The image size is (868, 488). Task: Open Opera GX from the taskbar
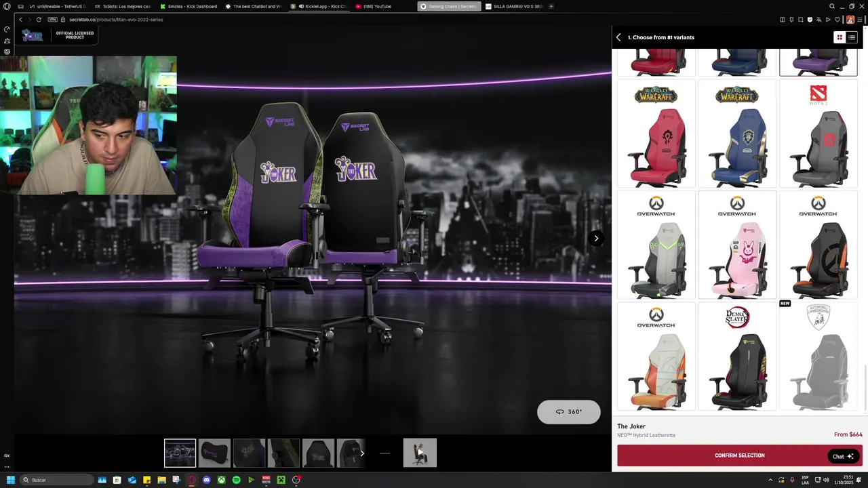(x=191, y=480)
